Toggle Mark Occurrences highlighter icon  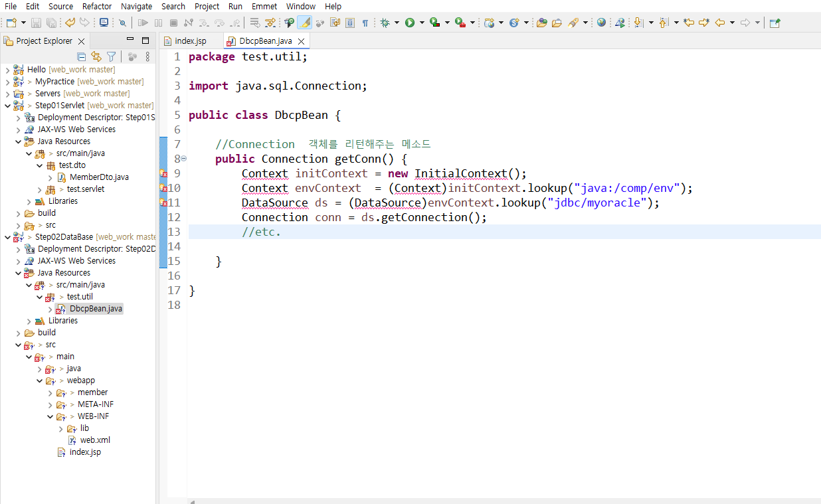[x=304, y=23]
